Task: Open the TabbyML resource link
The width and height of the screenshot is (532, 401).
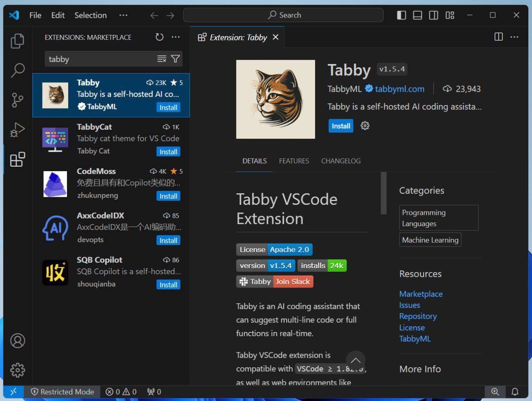Action: (415, 339)
